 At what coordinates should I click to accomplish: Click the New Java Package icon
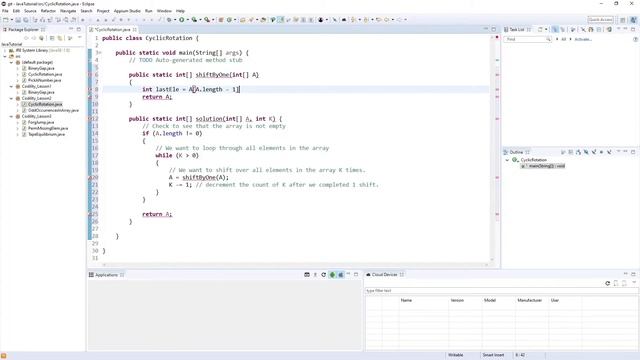pyautogui.click(x=221, y=20)
